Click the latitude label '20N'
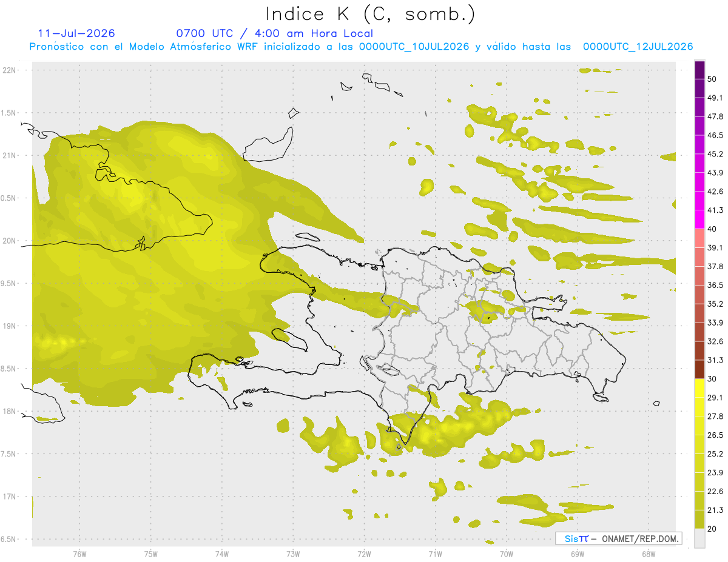The height and width of the screenshot is (562, 728). [8, 241]
